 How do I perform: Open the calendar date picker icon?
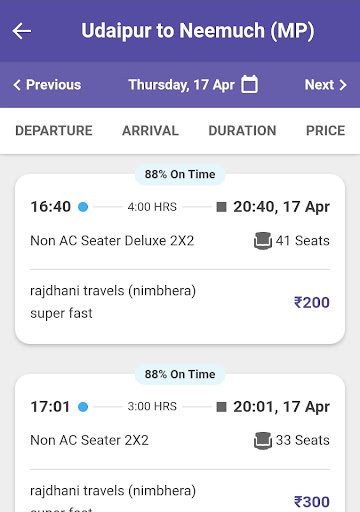click(249, 84)
